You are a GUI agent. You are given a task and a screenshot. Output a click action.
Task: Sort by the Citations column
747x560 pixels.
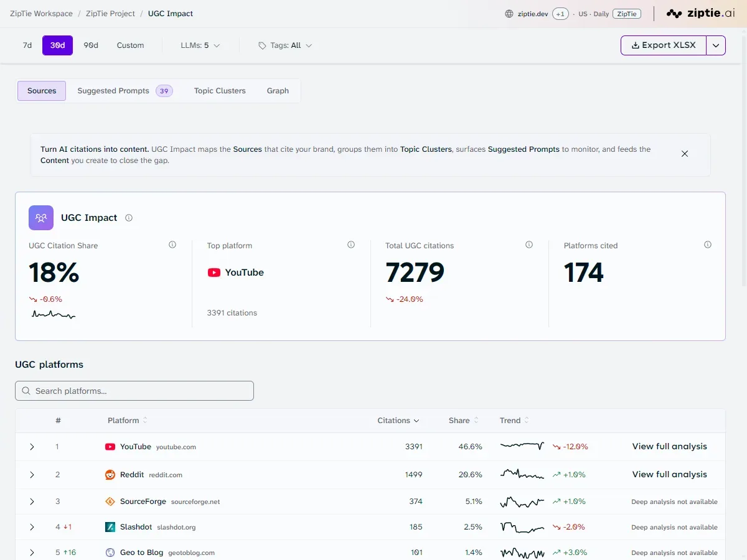tap(398, 421)
